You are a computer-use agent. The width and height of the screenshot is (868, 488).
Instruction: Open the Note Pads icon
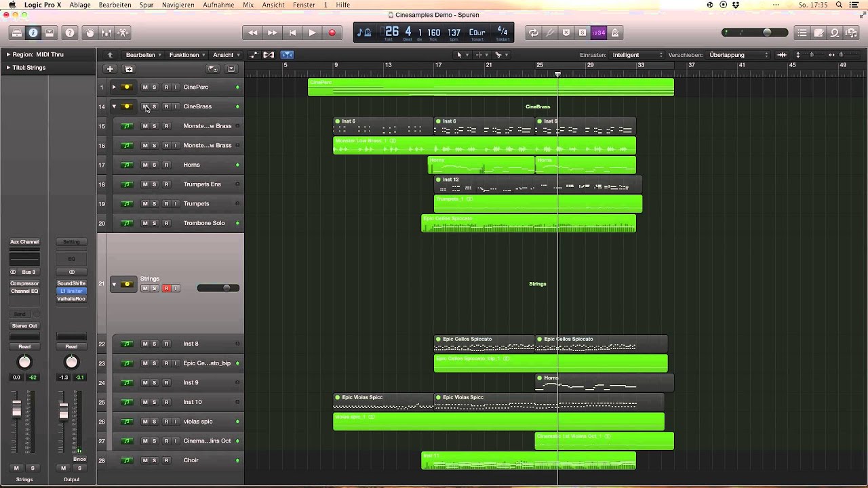pos(818,33)
